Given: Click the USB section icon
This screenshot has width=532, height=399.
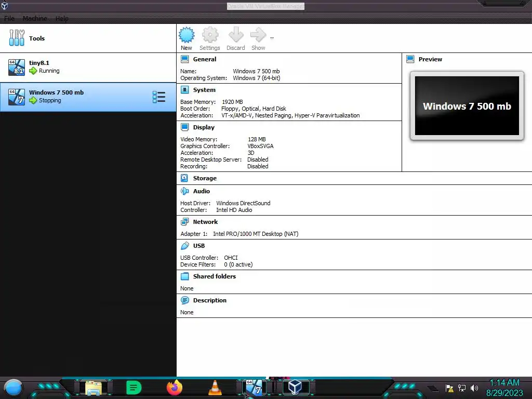Looking at the screenshot, I should coord(184,246).
